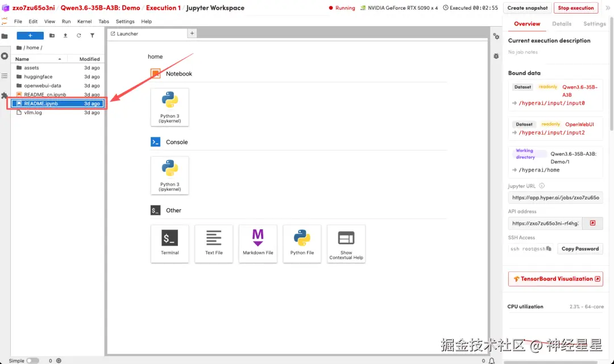Screen dimensions: 614x364
Task: Click Stop execution button
Action: tap(575, 8)
